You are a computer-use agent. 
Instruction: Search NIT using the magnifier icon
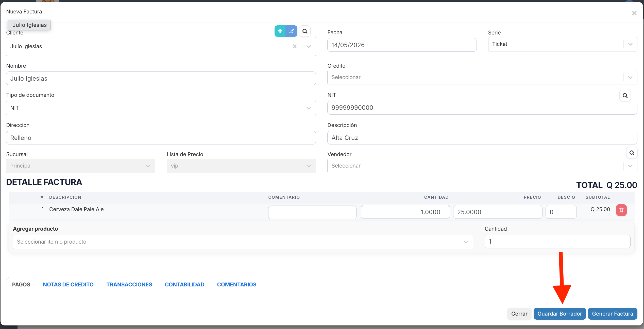625,96
